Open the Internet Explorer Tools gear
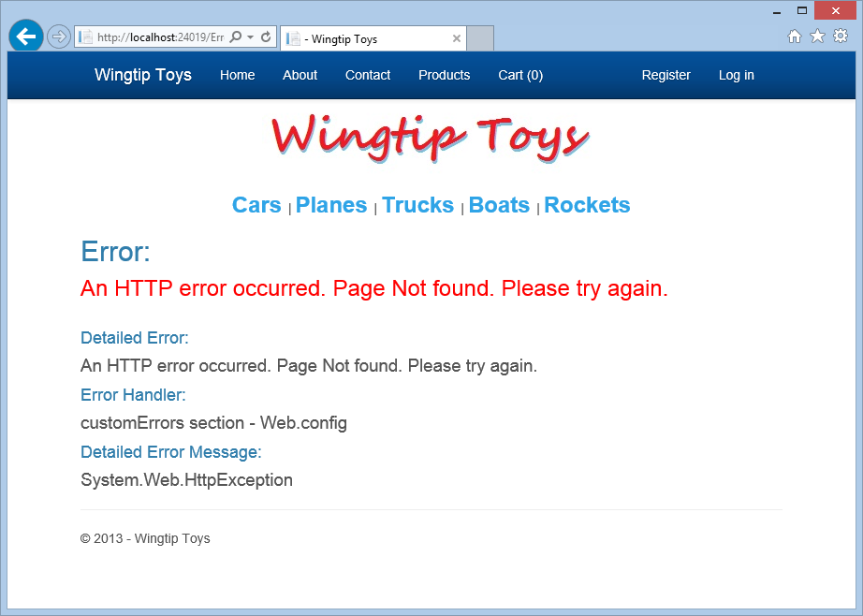Viewport: 863px width, 616px height. point(841,36)
